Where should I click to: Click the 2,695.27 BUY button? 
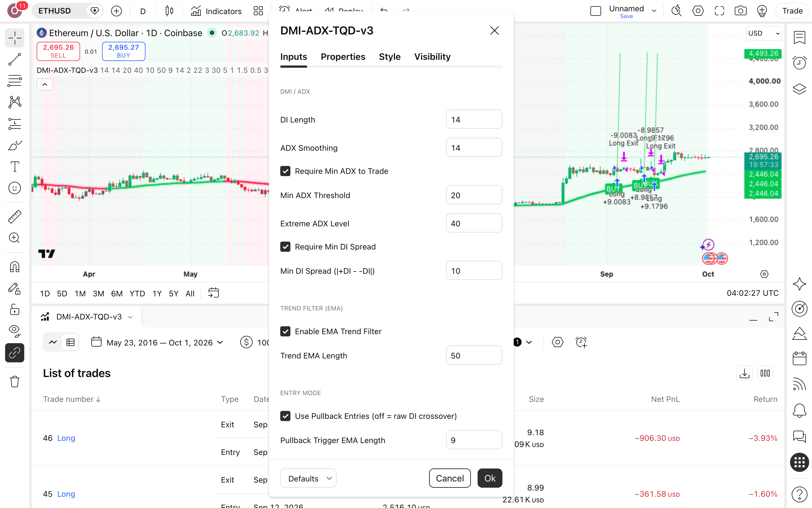(123, 51)
